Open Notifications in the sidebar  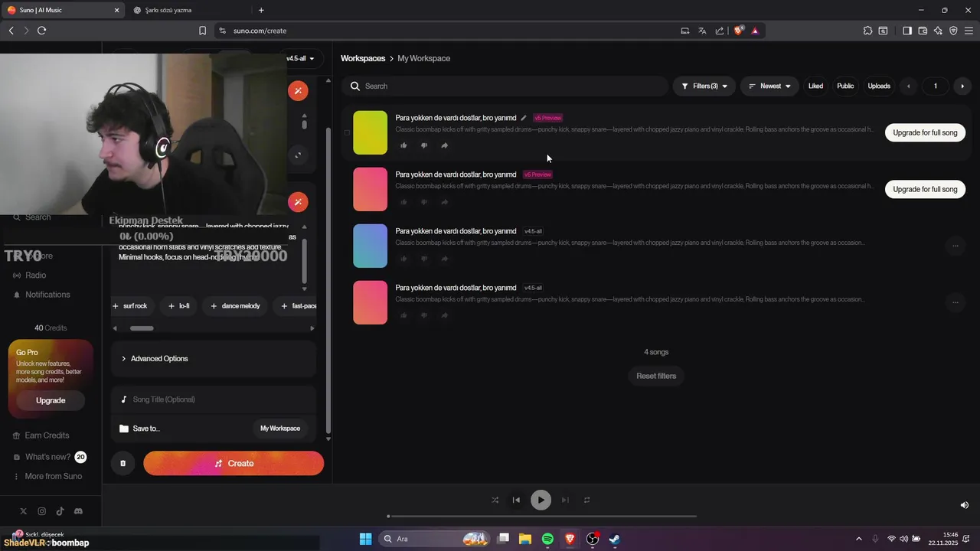pos(47,295)
